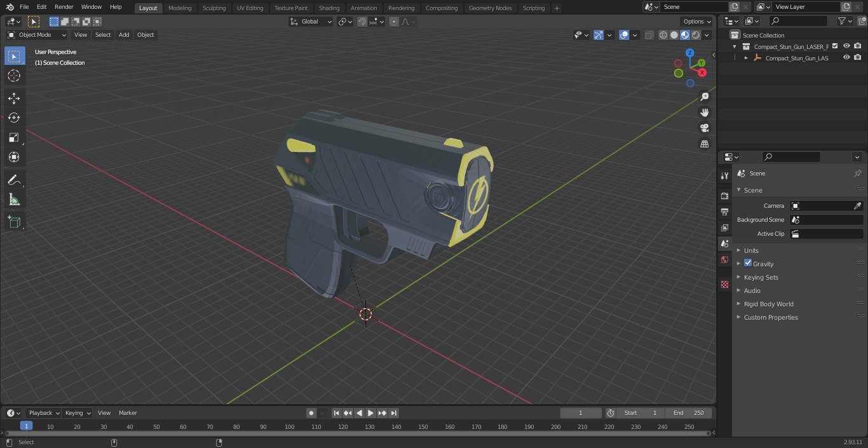The image size is (868, 448).
Task: Open the Global orientation dropdown
Action: tap(311, 22)
